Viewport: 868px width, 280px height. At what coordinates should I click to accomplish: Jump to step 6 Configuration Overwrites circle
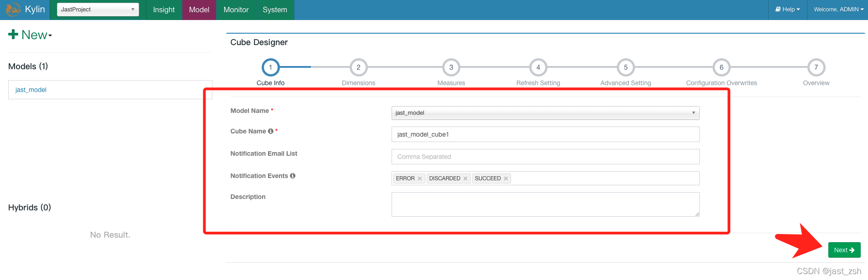(722, 67)
